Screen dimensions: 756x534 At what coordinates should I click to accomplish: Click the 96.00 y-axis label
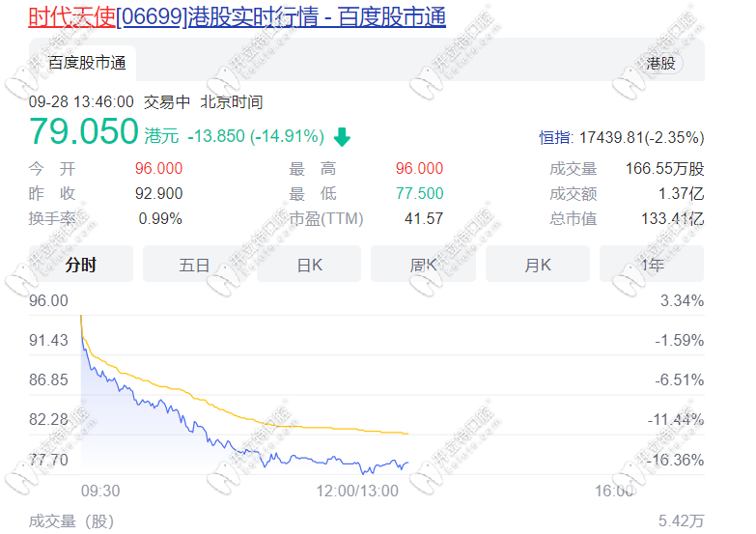click(x=48, y=300)
